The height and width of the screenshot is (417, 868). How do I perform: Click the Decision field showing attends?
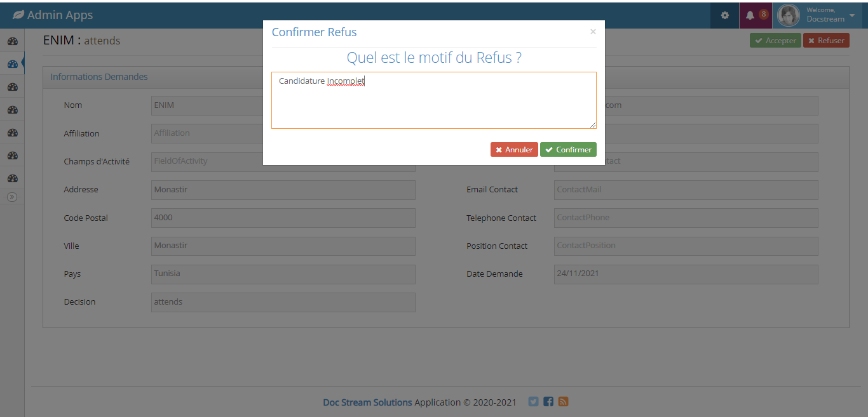click(283, 302)
